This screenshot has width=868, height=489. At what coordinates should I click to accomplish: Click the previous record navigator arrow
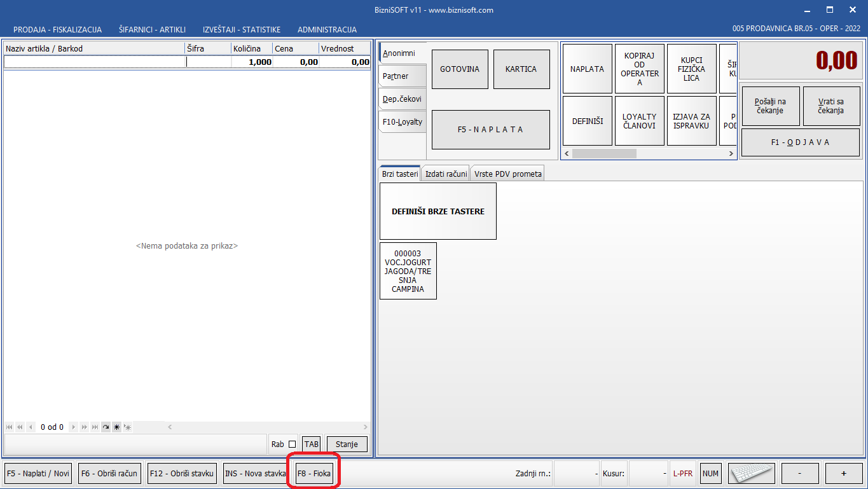31,427
